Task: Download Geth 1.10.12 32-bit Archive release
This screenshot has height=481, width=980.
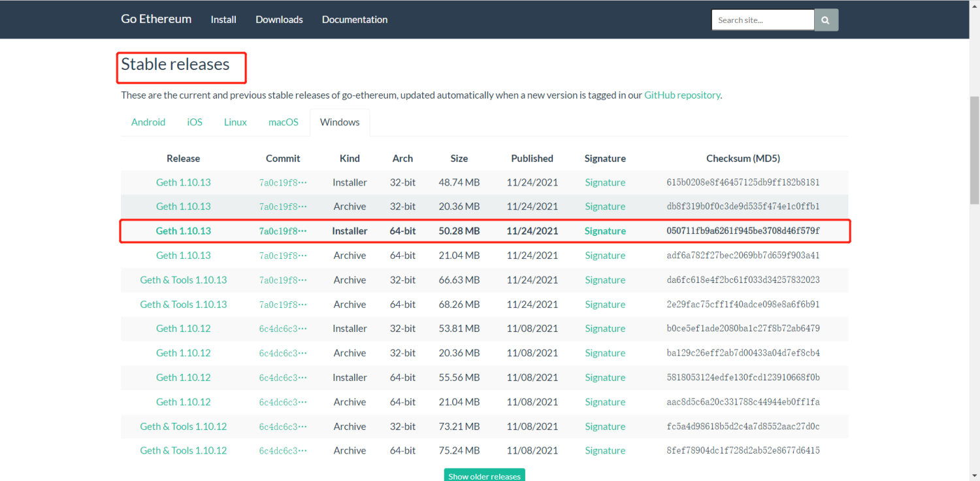Action: (x=184, y=353)
